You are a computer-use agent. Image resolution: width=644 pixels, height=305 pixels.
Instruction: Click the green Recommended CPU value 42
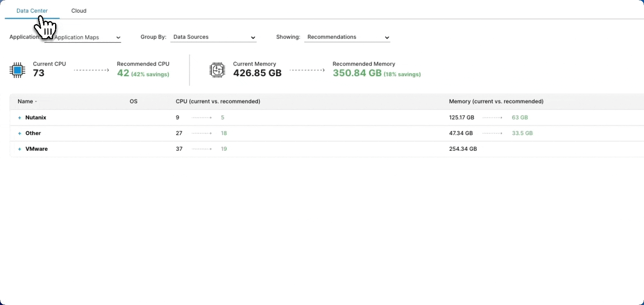(123, 73)
